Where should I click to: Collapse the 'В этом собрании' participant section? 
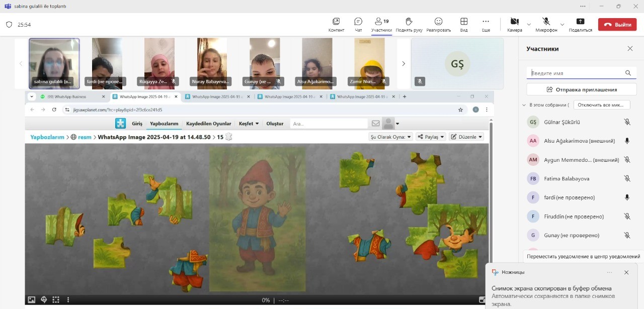tap(524, 105)
